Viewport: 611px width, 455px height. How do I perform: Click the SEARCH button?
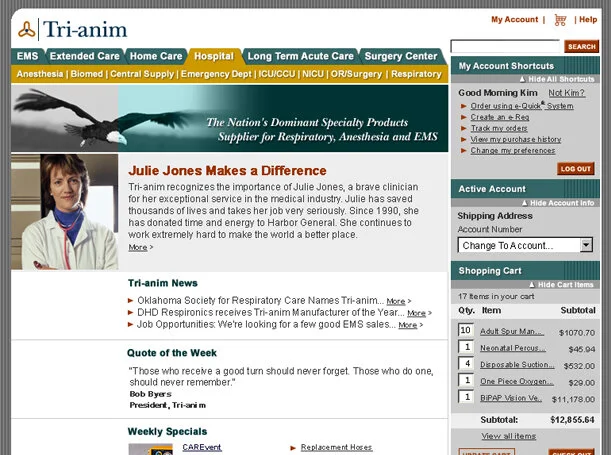pyautogui.click(x=581, y=47)
